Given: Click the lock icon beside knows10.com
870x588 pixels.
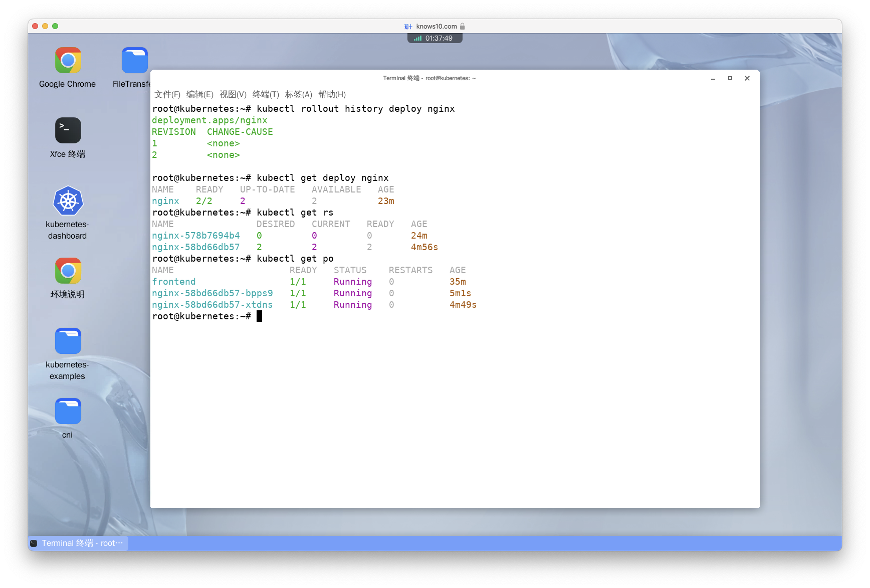Looking at the screenshot, I should click(463, 27).
